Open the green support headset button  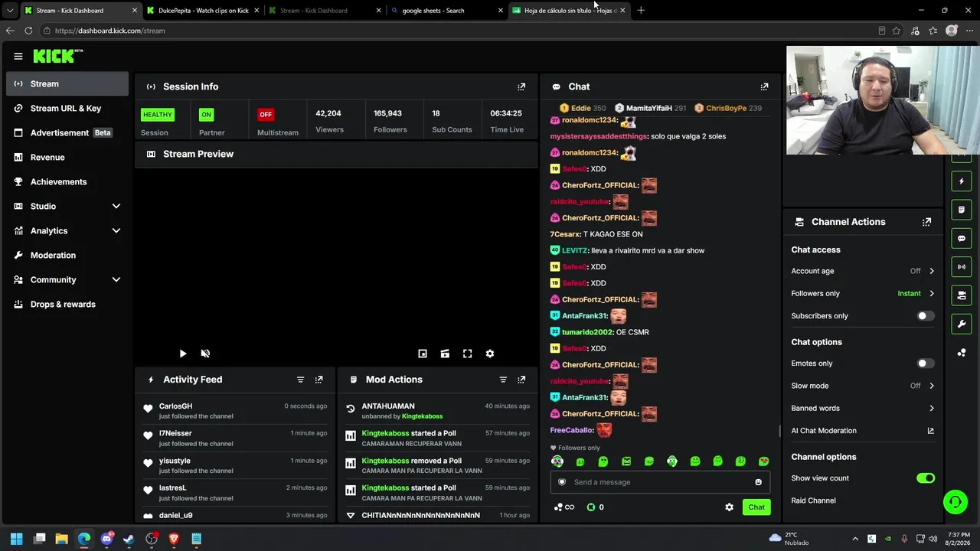(955, 502)
